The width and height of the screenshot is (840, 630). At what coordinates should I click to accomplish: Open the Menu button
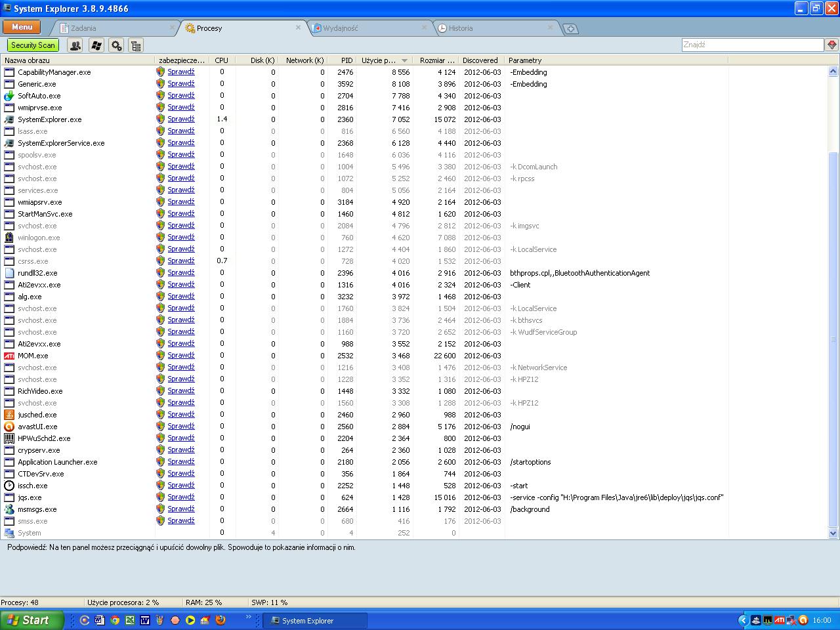22,27
